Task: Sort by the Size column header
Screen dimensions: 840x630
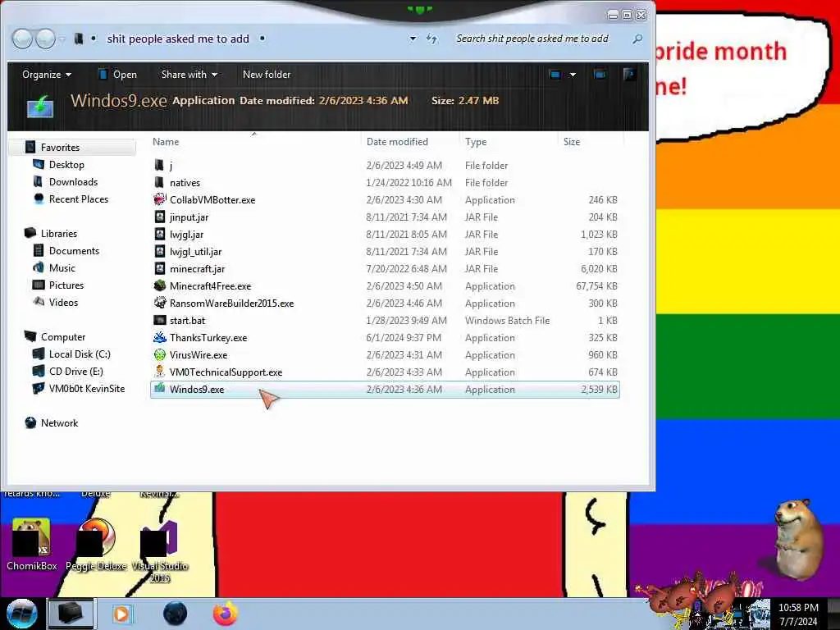Action: tap(591, 141)
